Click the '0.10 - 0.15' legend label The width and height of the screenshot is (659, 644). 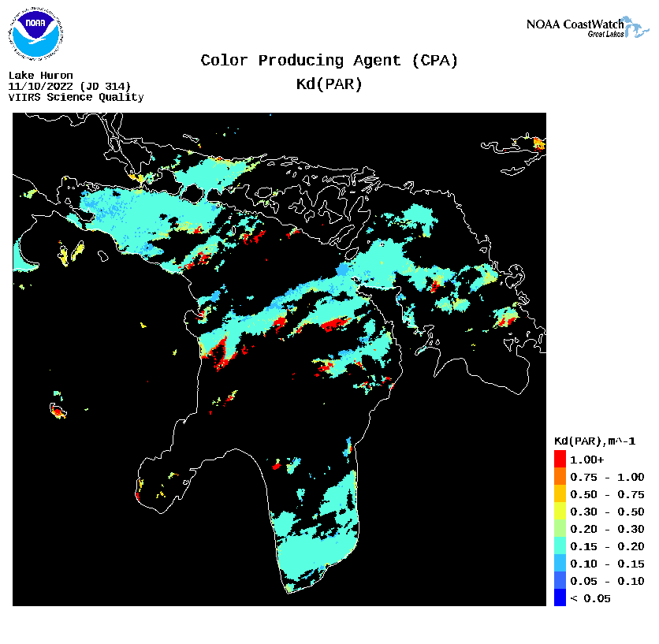click(x=607, y=564)
